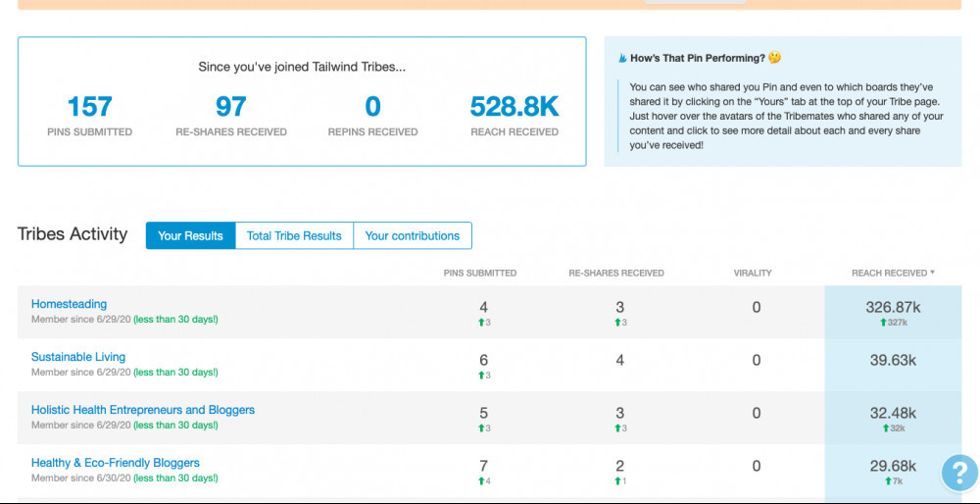The height and width of the screenshot is (504, 980).
Task: Click Homesteading pins submitted count 4
Action: click(x=484, y=307)
